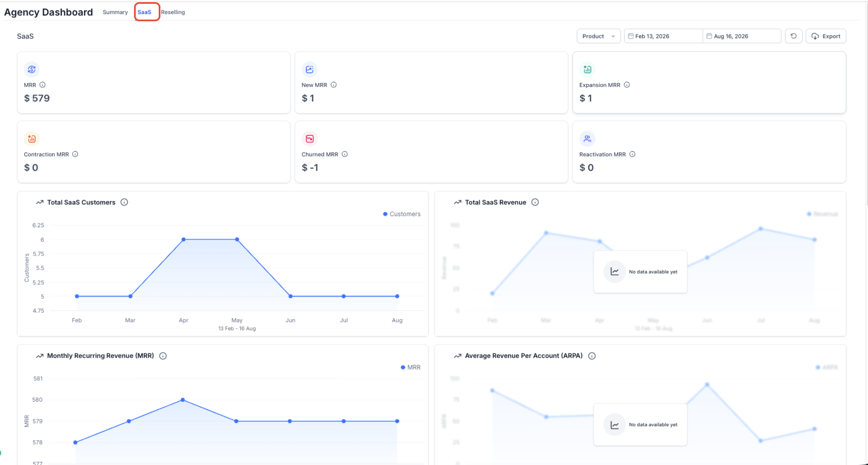
Task: Open the Feb 13, 2026 start date picker
Action: point(663,36)
